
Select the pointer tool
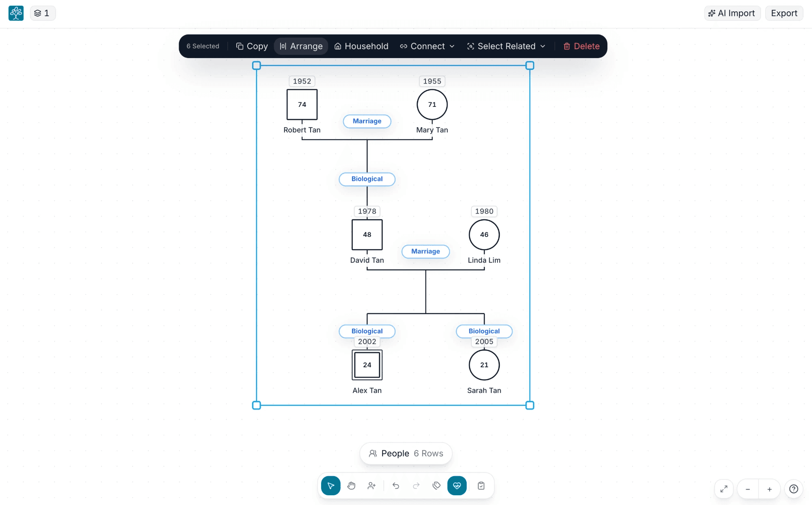331,485
